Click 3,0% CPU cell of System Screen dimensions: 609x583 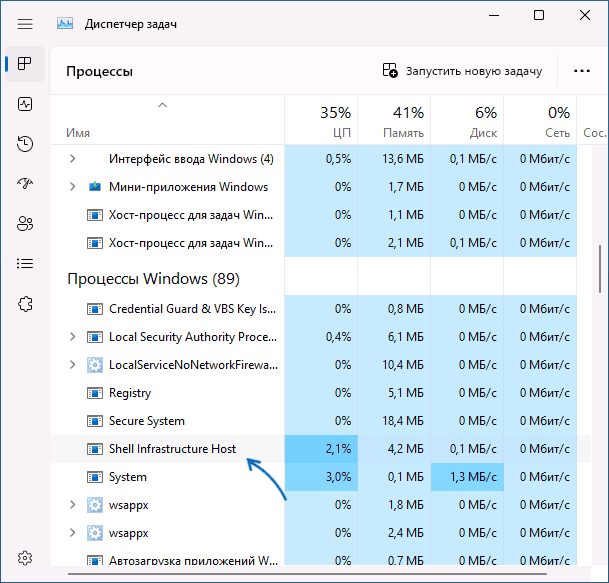321,477
